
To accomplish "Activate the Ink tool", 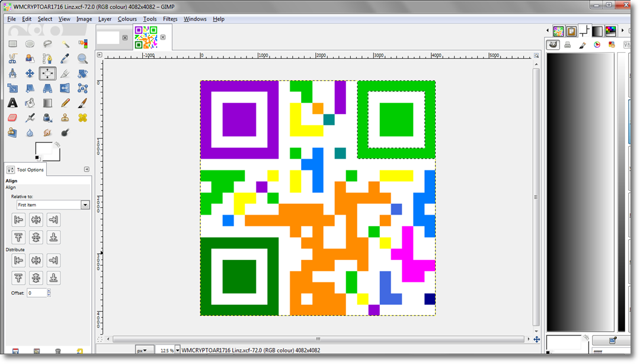I will point(47,118).
